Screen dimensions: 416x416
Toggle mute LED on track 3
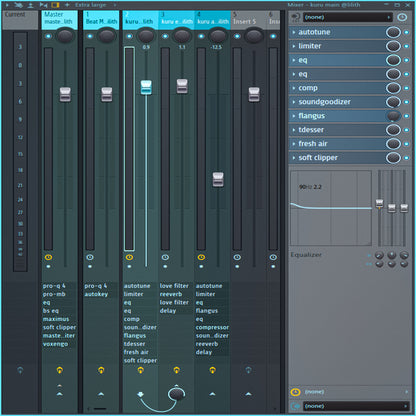pos(165,36)
